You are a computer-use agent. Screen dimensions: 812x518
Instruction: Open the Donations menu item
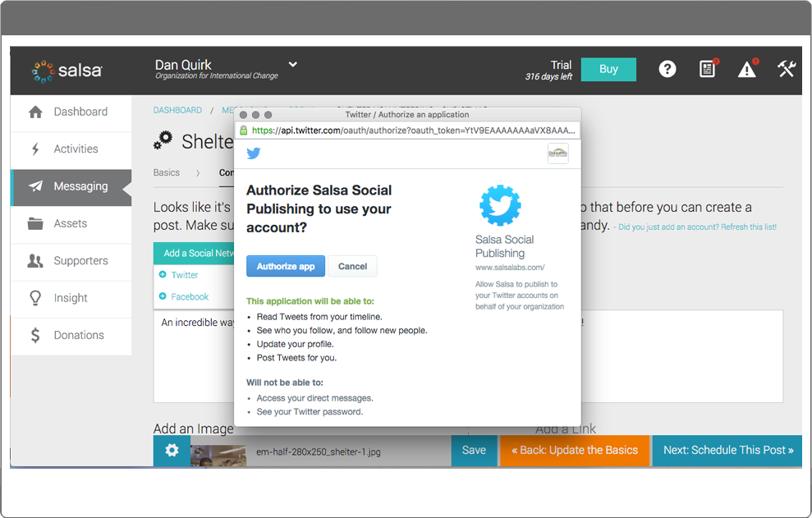pos(71,337)
